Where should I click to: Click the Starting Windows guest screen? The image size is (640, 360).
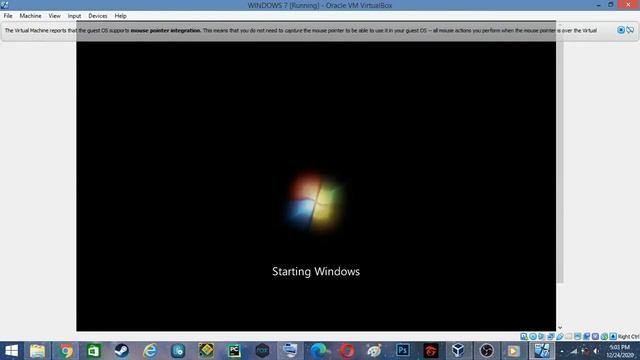(316, 186)
